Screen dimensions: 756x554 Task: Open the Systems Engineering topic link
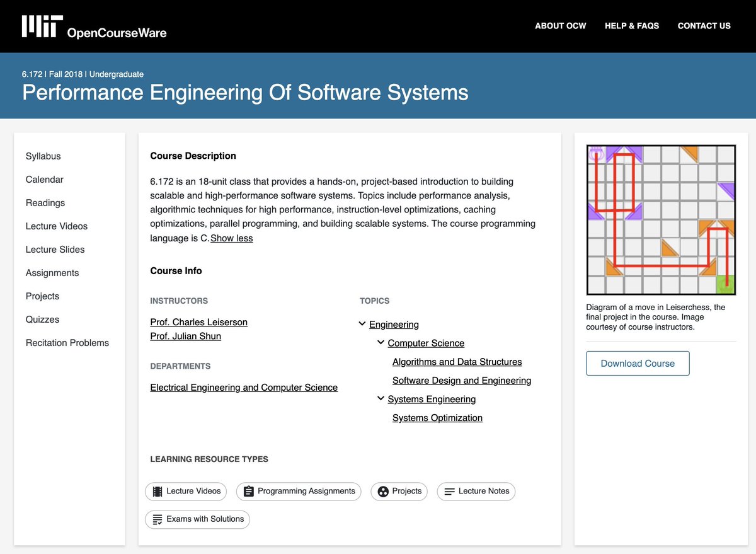tap(432, 400)
